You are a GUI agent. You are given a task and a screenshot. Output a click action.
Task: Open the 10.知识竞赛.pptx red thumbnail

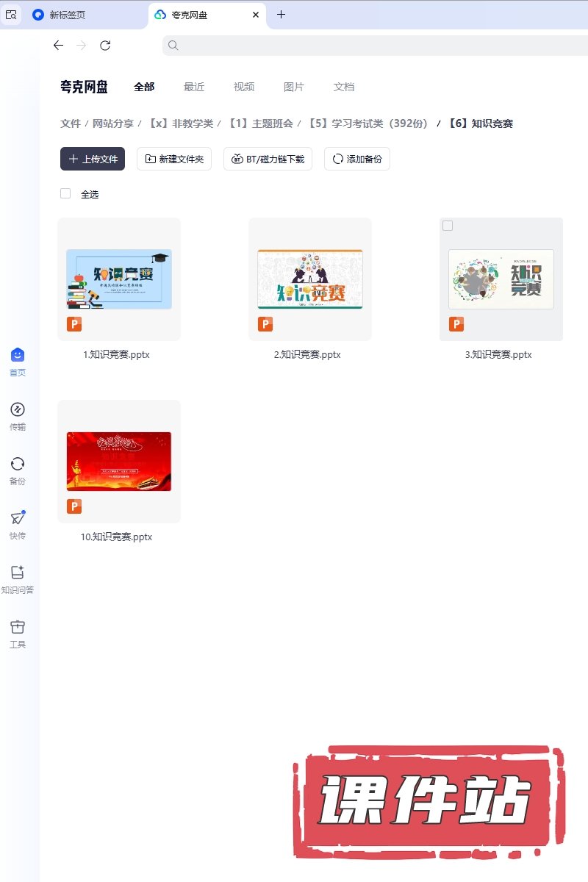[119, 462]
